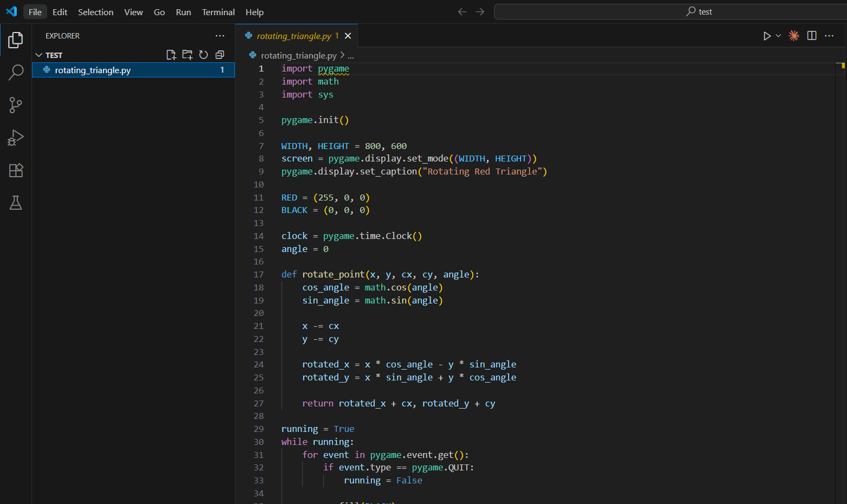The height and width of the screenshot is (504, 847).
Task: Open the Run menu
Action: coord(183,12)
